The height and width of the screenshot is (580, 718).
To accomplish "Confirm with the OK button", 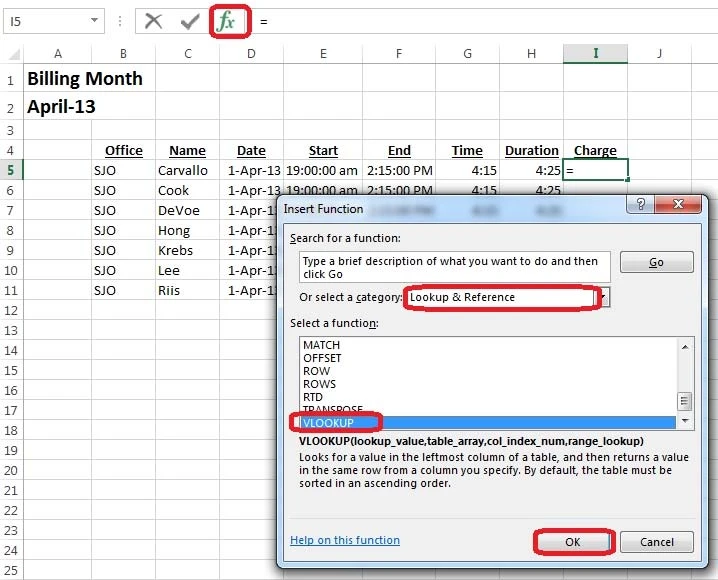I will (572, 541).
